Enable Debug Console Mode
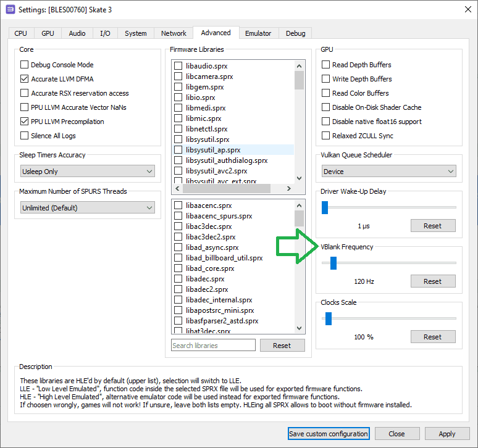The height and width of the screenshot is (448, 478). pyautogui.click(x=24, y=65)
